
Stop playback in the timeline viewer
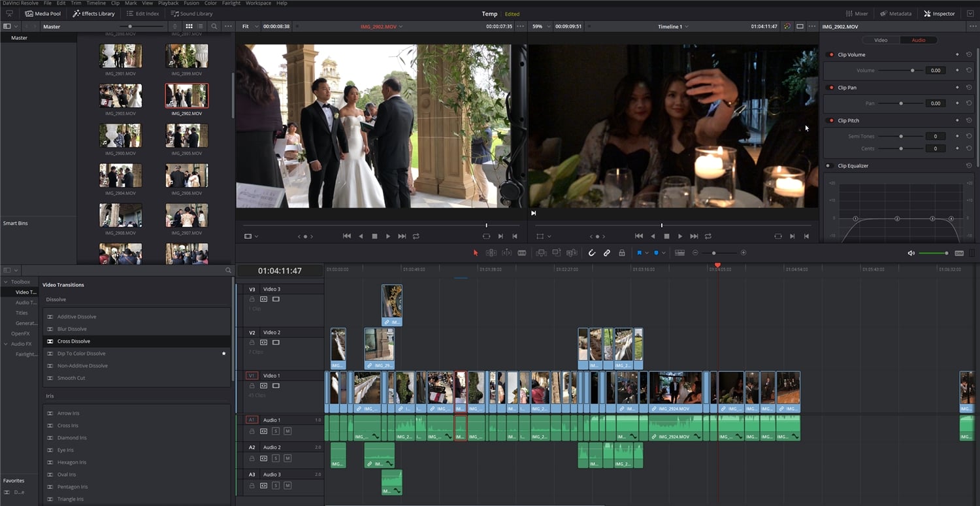(666, 236)
